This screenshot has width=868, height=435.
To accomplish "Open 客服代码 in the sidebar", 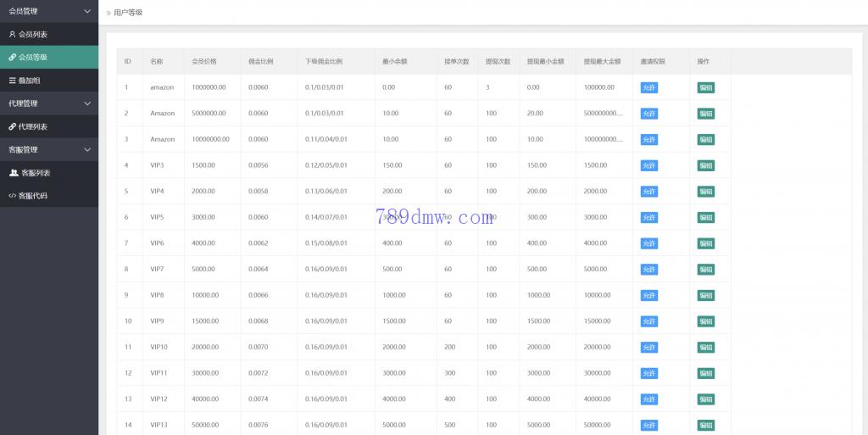I will pos(33,196).
